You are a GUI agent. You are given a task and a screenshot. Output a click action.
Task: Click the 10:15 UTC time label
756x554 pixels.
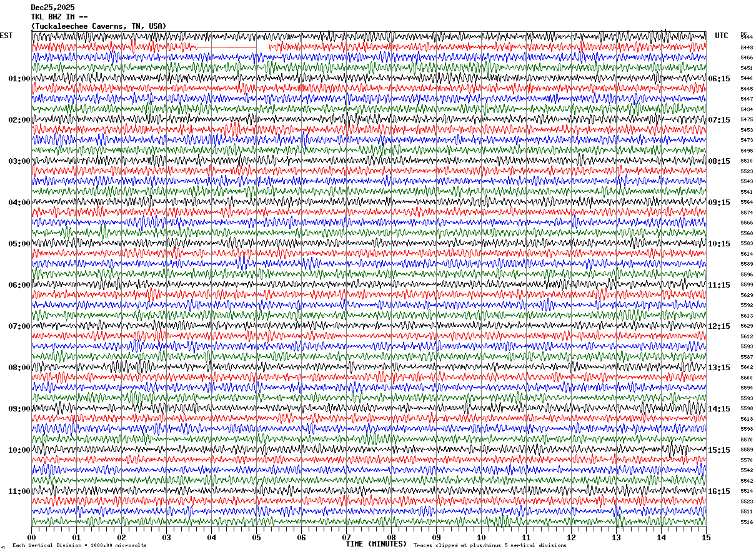tap(719, 244)
